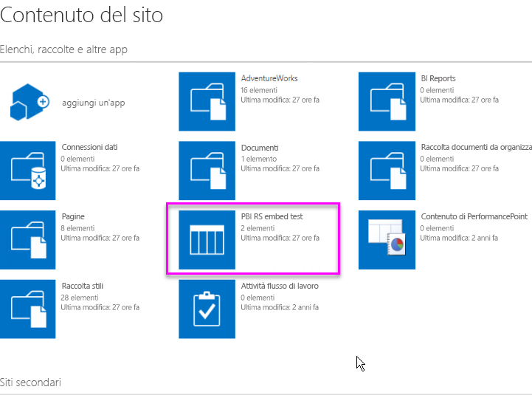The image size is (532, 398).
Task: Click the BI Reports title link
Action: coord(438,78)
